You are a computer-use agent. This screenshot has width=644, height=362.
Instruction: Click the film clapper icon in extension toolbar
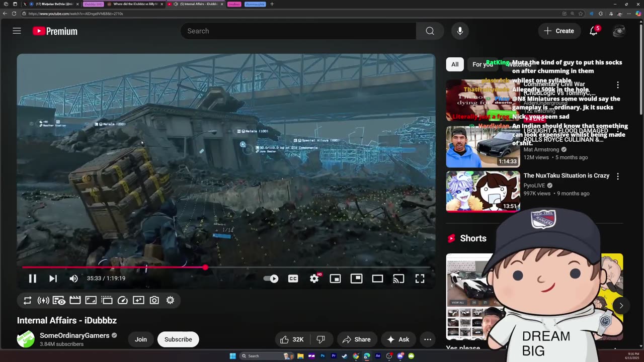point(75,300)
